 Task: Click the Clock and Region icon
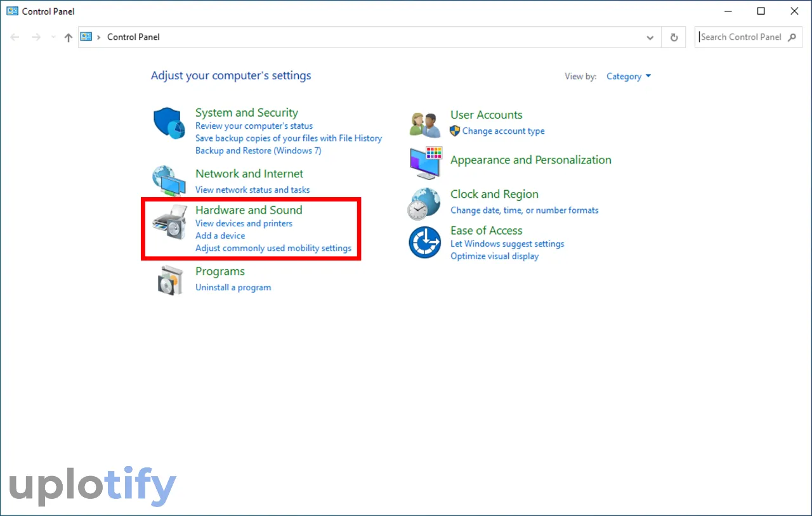[424, 203]
